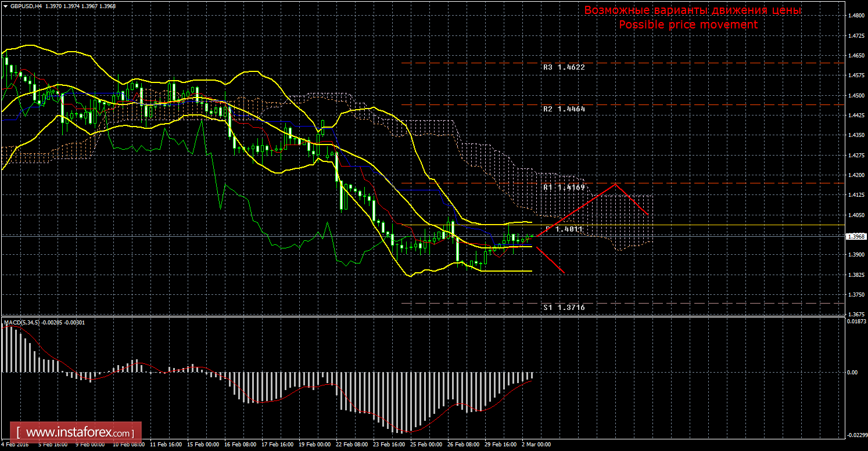Click the R1 1.4169 resistance label

pos(564,187)
